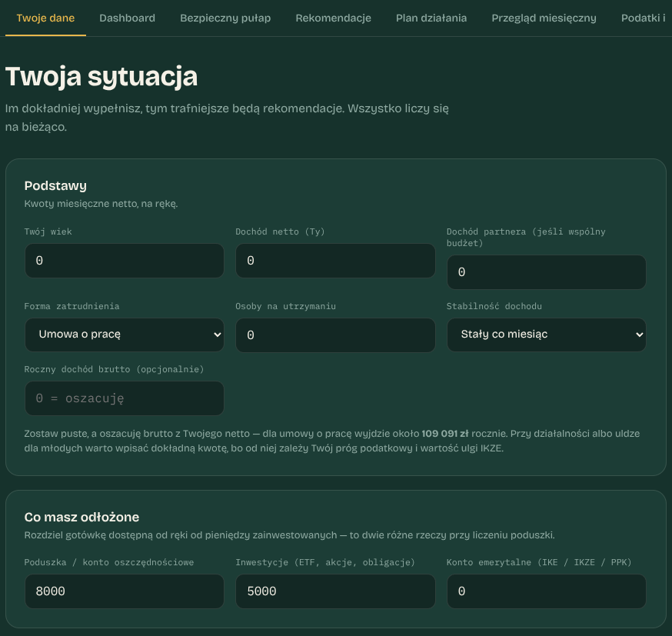Open the Twoje dane tab
The image size is (672, 636).
(45, 18)
